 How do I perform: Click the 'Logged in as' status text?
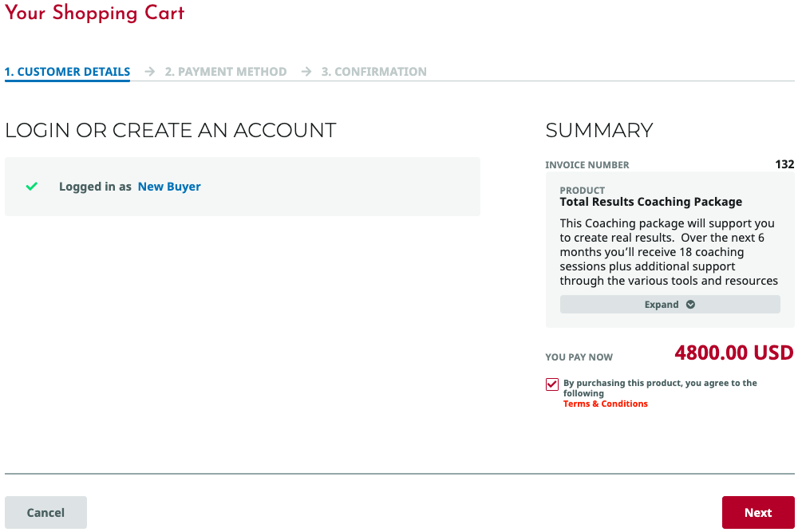click(x=95, y=187)
